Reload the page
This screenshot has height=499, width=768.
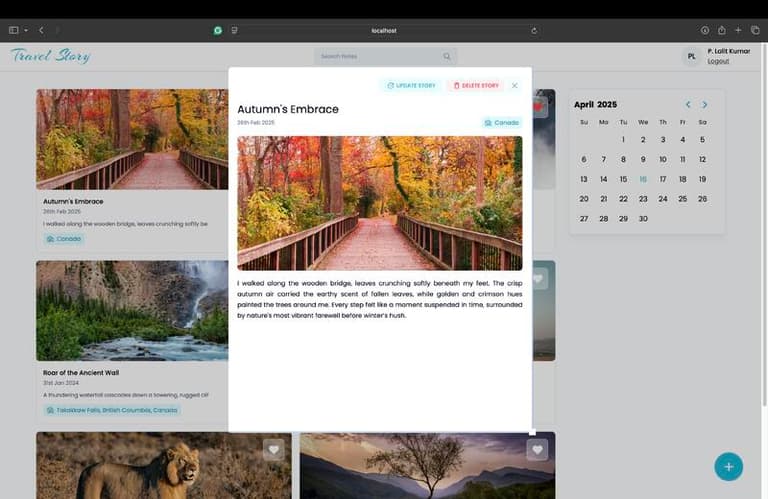[534, 30]
